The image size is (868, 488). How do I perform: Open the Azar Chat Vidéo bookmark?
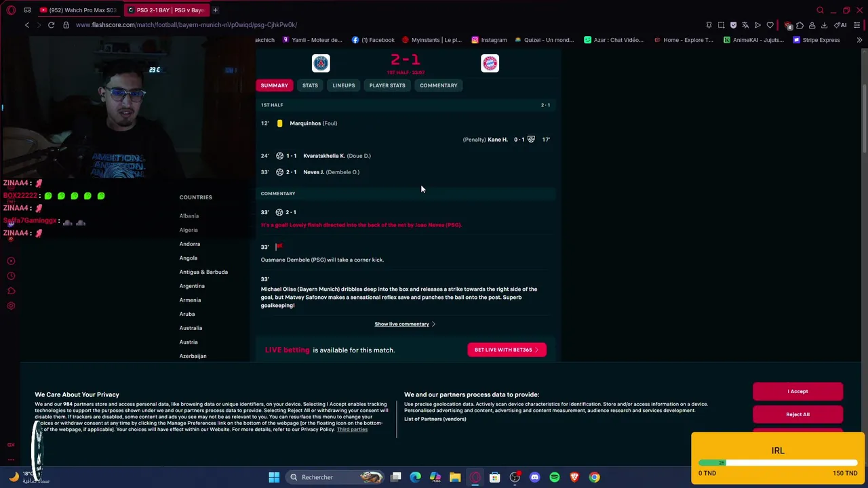coord(614,40)
